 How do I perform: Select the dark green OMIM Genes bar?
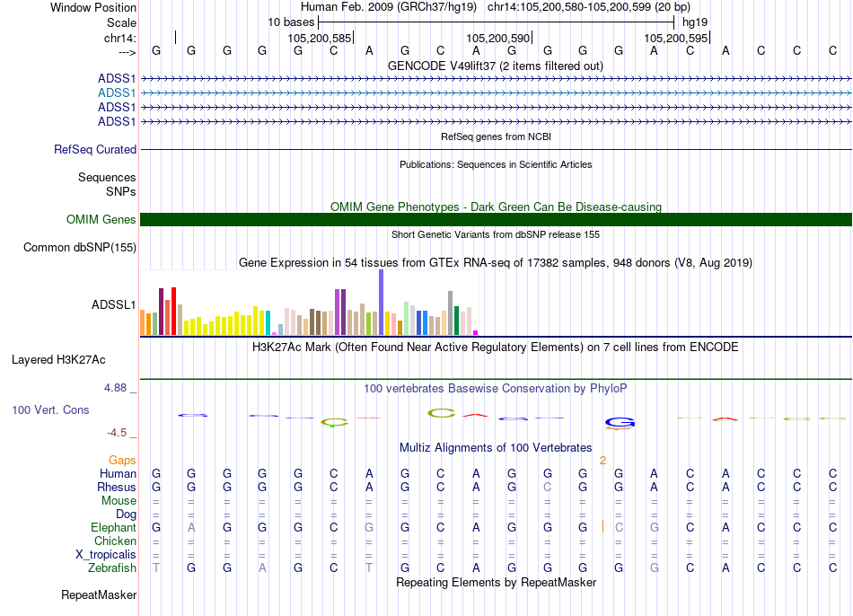pyautogui.click(x=496, y=220)
